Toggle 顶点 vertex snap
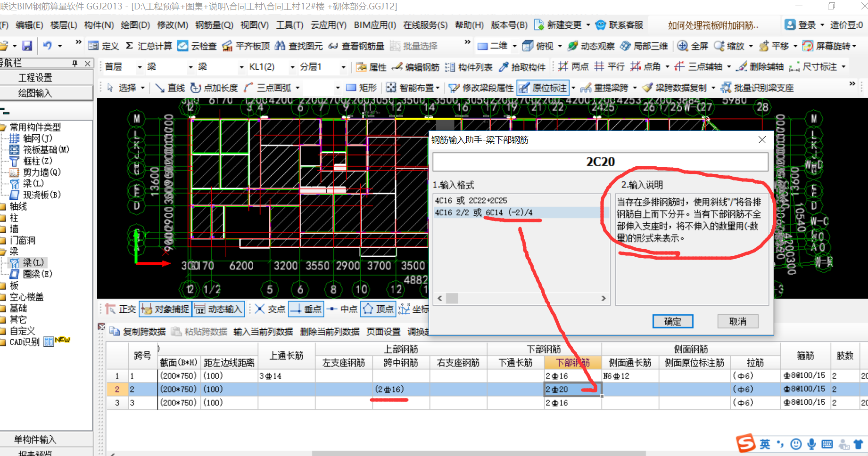 [378, 309]
